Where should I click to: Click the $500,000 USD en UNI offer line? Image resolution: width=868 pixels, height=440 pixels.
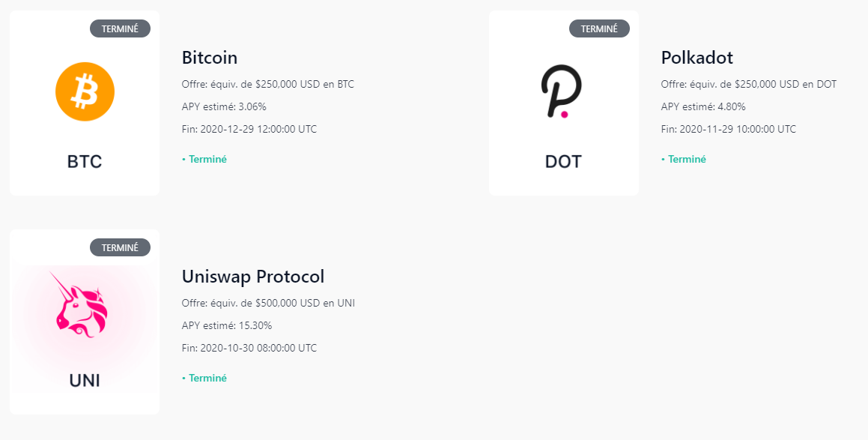tap(268, 303)
